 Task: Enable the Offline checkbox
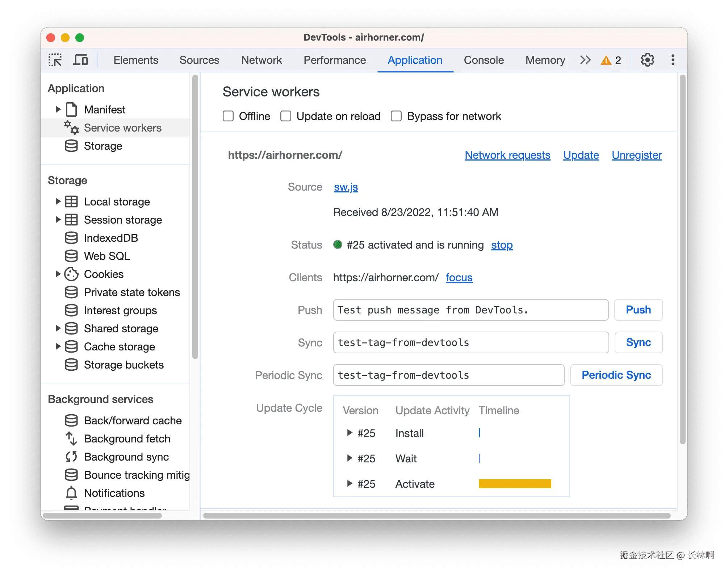click(x=228, y=116)
